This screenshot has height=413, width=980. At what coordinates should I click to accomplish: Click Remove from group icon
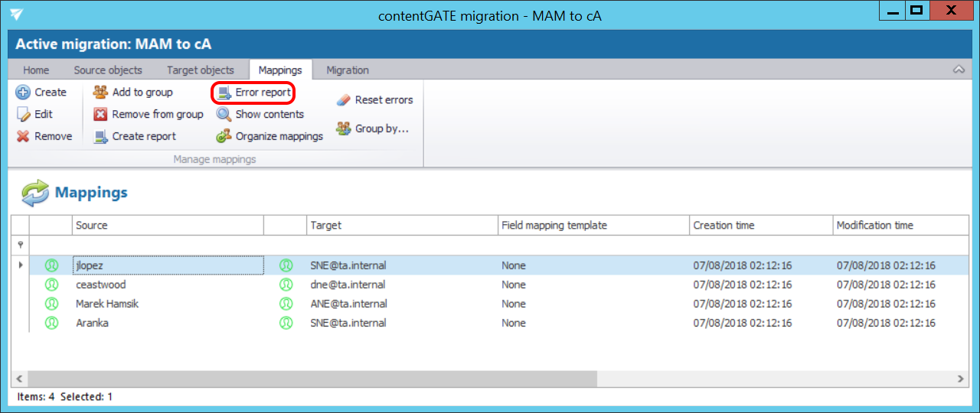(x=100, y=115)
